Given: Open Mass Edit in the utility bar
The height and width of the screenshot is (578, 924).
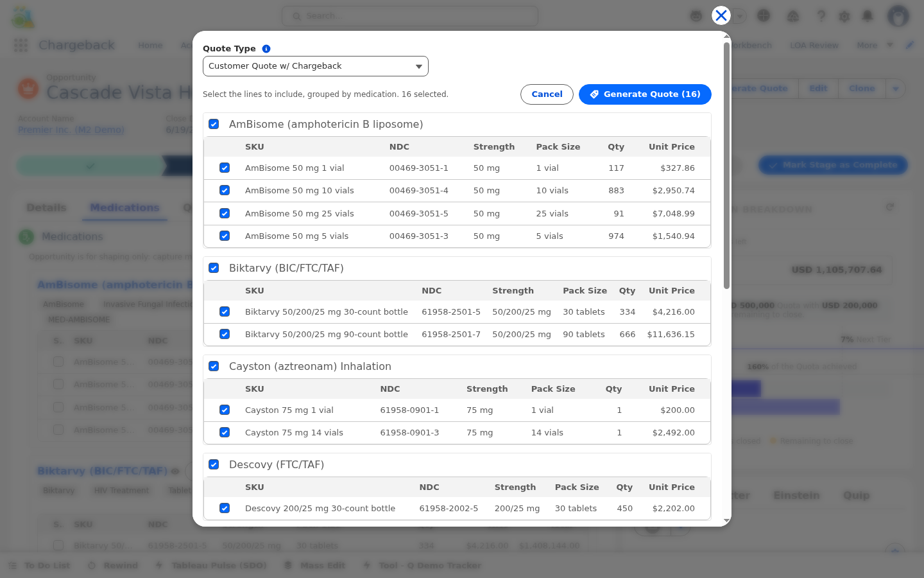Looking at the screenshot, I should (x=315, y=566).
